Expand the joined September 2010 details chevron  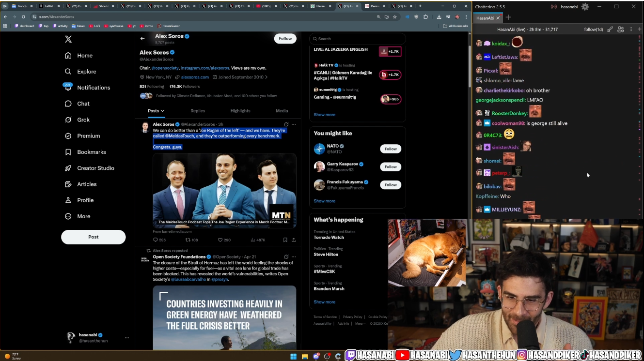266,77
